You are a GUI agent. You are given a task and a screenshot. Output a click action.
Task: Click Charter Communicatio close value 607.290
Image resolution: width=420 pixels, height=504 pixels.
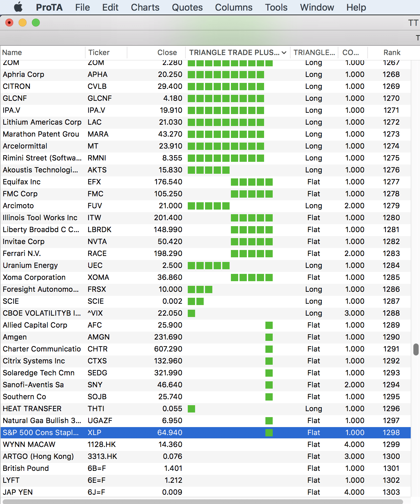(x=168, y=349)
